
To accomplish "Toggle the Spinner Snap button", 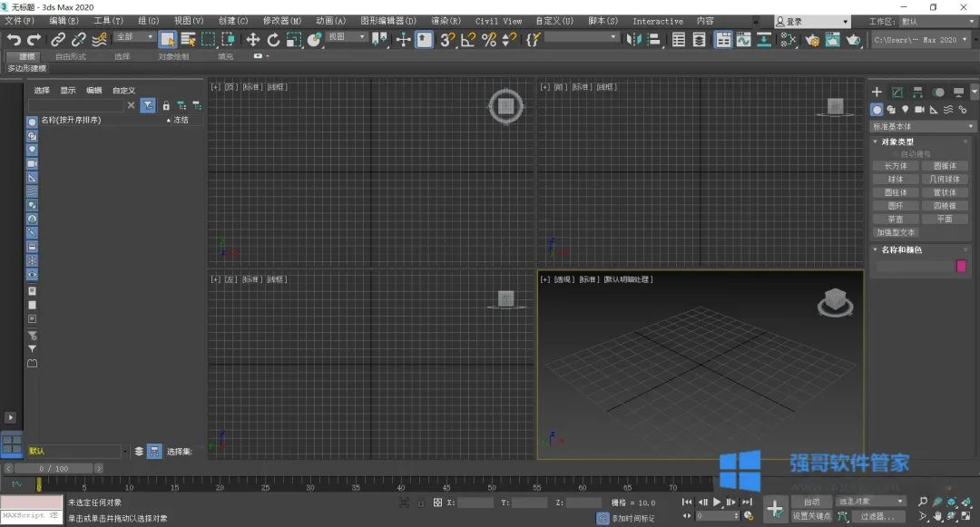I will (x=509, y=40).
